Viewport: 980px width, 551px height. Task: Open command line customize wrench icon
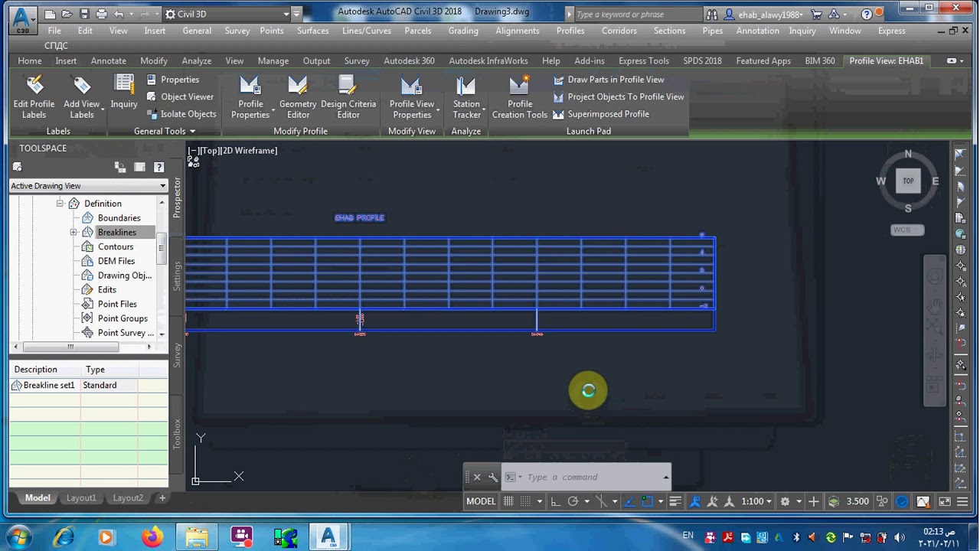coord(493,477)
